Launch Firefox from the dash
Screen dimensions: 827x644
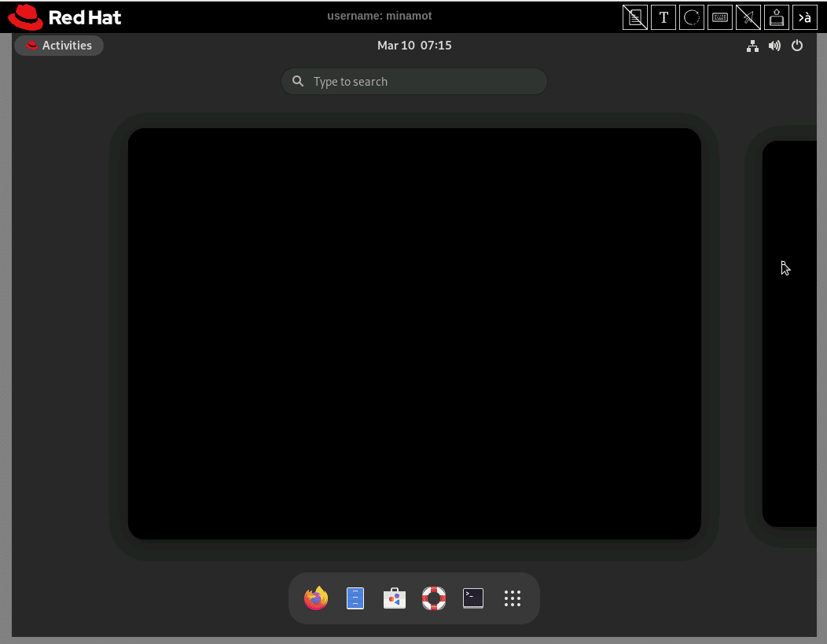(x=316, y=598)
